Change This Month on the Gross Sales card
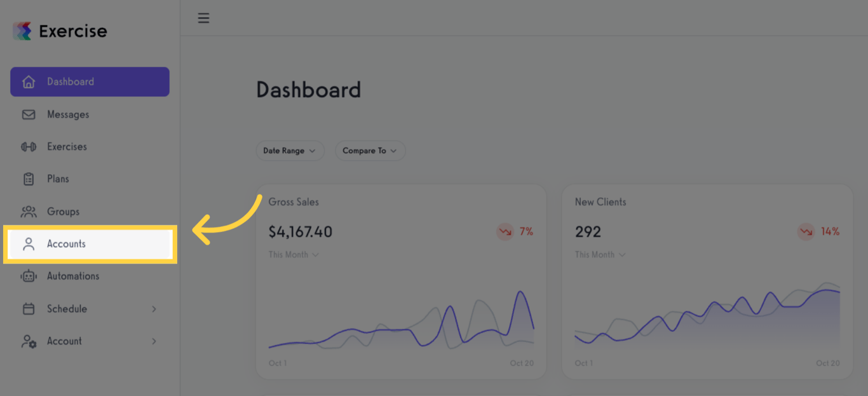 coord(294,254)
